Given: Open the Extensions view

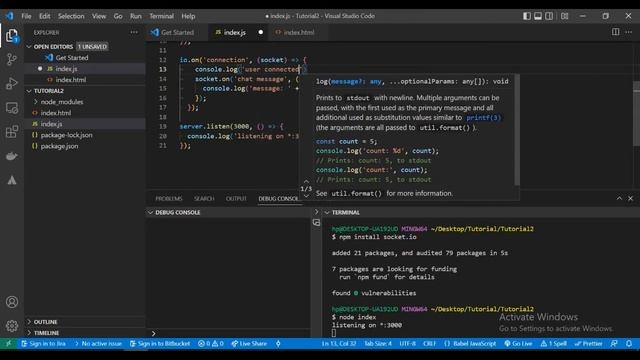Looking at the screenshot, I should pos(12,132).
